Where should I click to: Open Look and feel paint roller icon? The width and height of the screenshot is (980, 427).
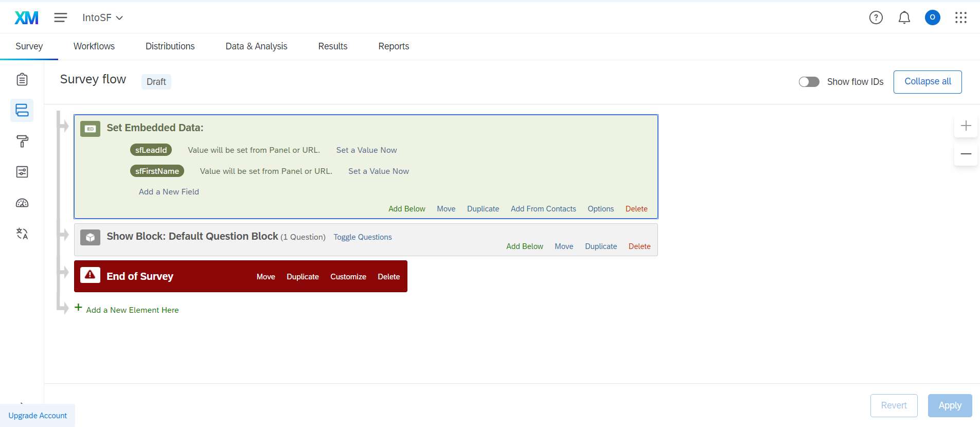click(22, 141)
